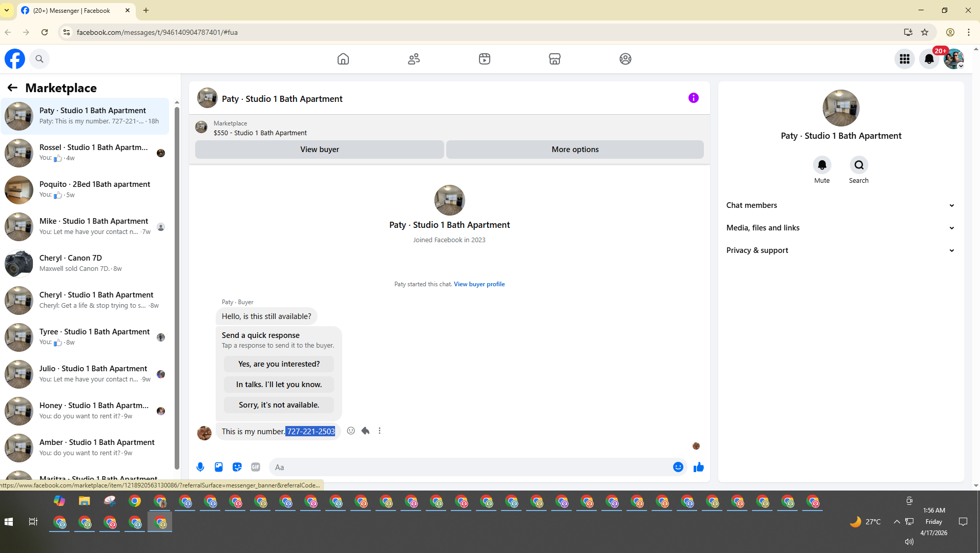Screen dimensions: 980x553
Task: Open the Paty Studio 1 Bath Apartment chat
Action: coord(85,116)
